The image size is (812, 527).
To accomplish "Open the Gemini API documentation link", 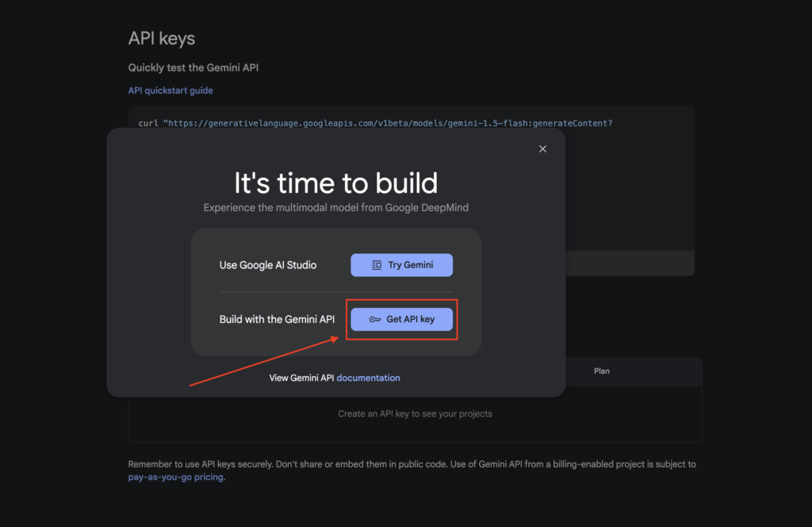I will (368, 378).
